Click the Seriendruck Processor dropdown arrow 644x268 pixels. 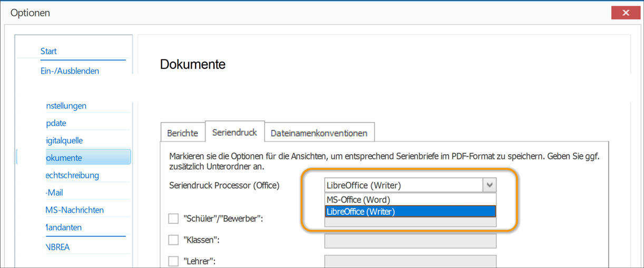click(490, 185)
